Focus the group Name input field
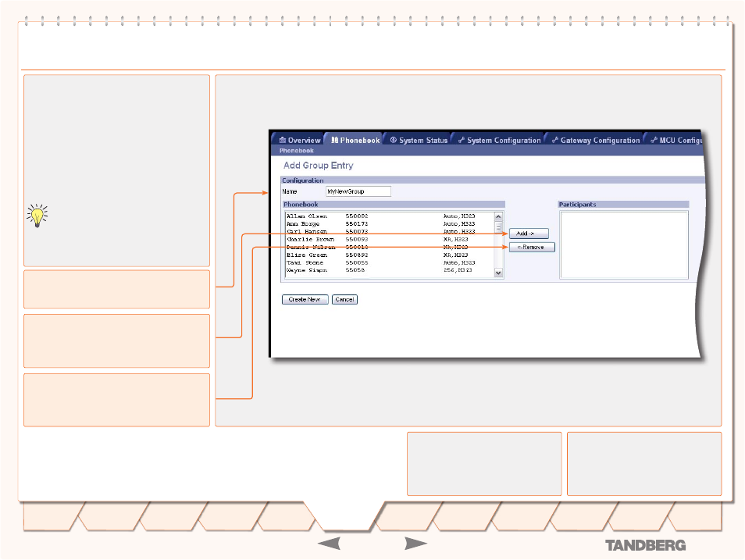 pos(358,191)
